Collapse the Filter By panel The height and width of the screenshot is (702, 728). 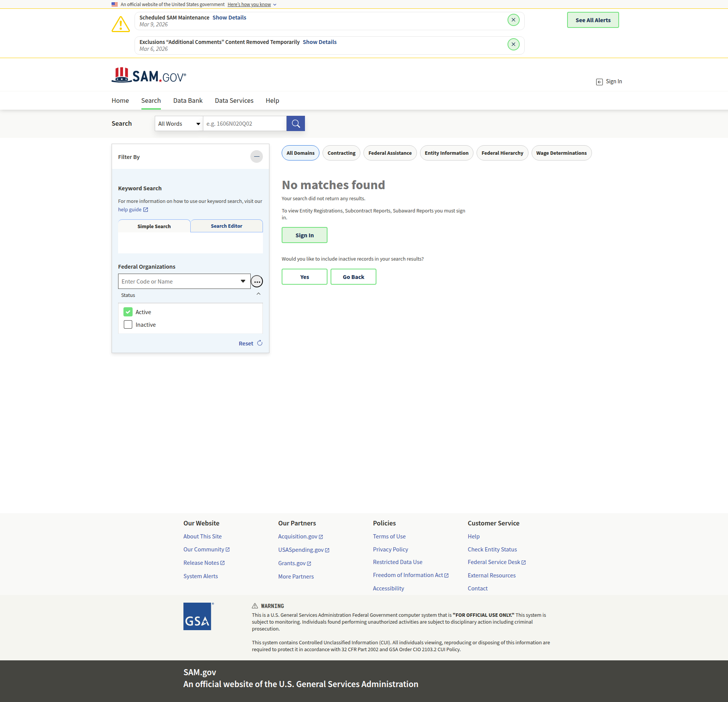pos(256,157)
